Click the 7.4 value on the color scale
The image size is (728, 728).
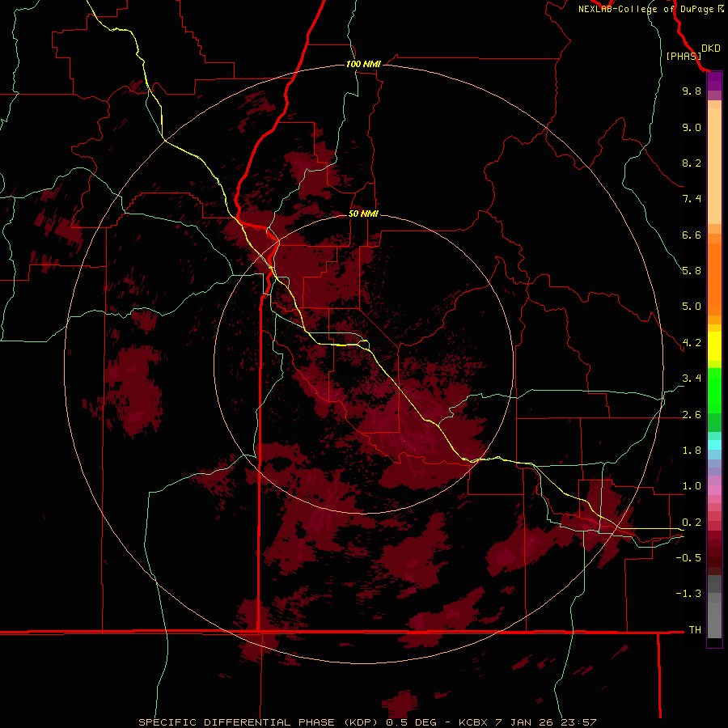coord(692,199)
